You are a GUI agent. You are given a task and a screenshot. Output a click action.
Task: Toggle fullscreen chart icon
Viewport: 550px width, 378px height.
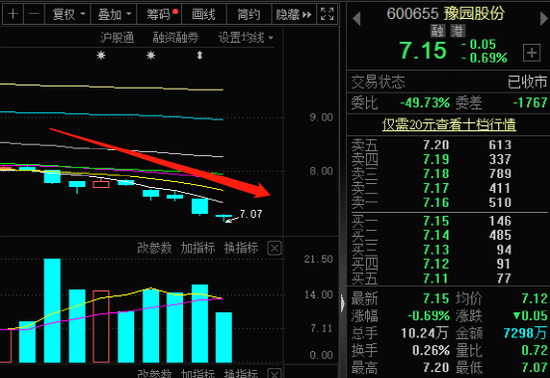coord(327,14)
